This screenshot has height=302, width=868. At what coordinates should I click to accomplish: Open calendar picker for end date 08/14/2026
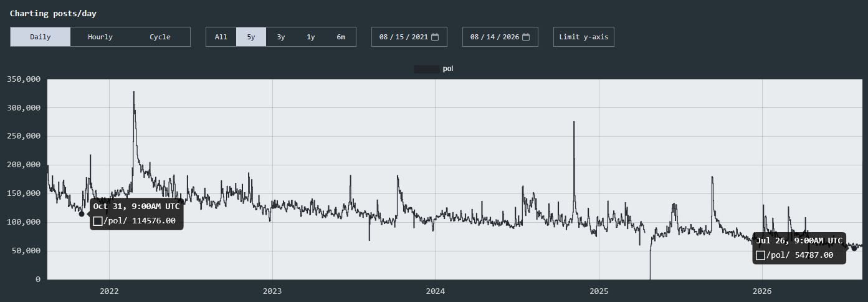pos(526,37)
